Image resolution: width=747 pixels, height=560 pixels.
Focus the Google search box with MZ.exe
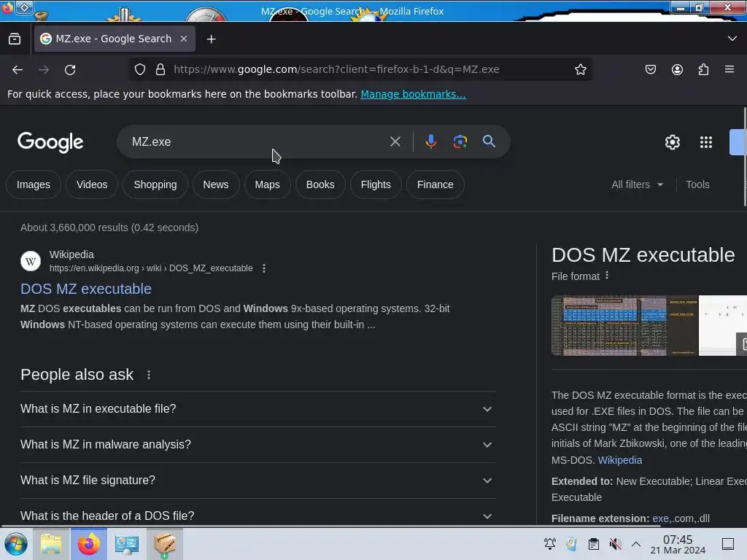pos(258,141)
